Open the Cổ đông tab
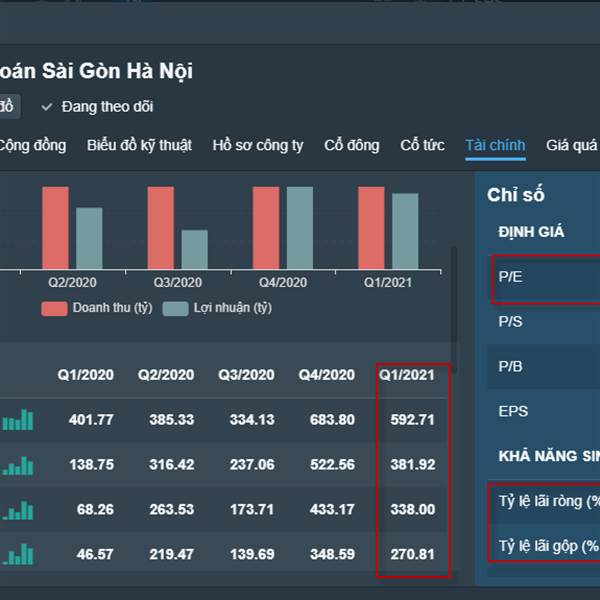Screen dimensions: 600x600 (x=352, y=145)
